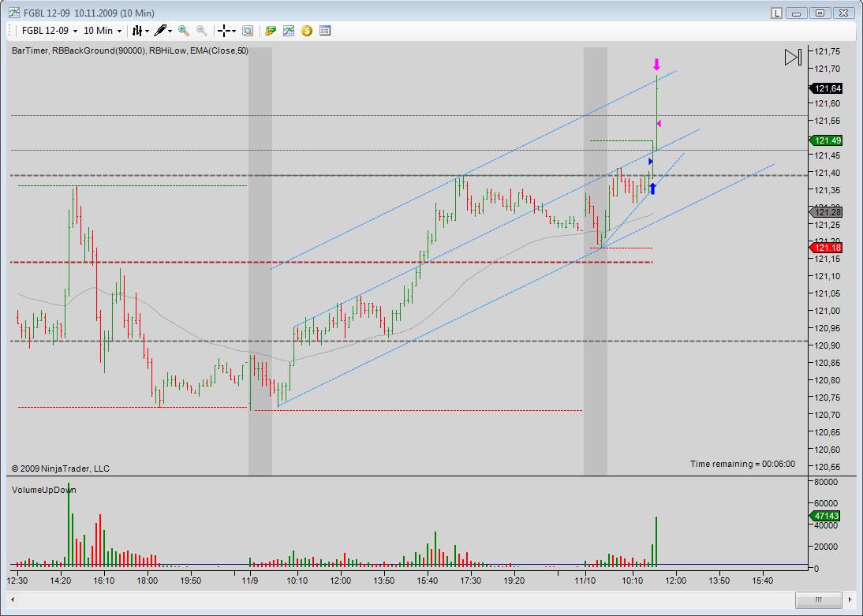Close the chart window

[844, 13]
